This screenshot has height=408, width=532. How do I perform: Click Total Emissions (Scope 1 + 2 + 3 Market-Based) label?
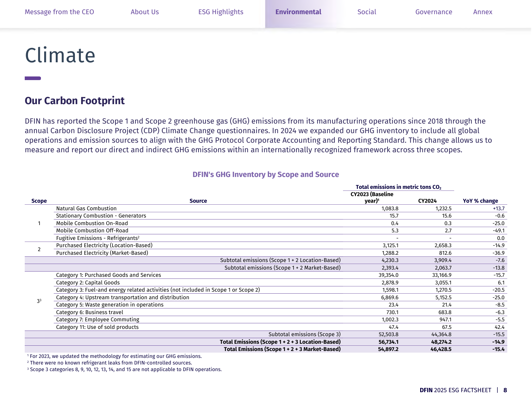pos(282,349)
